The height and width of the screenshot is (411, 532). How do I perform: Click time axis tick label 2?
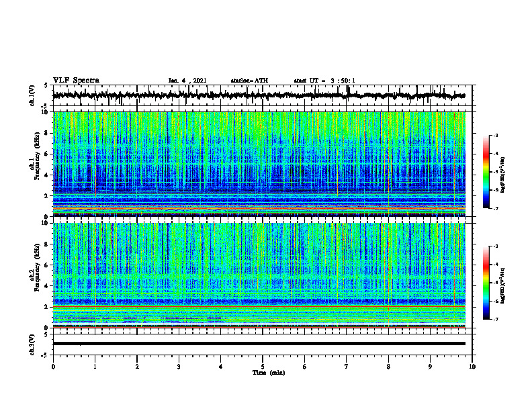137,367
